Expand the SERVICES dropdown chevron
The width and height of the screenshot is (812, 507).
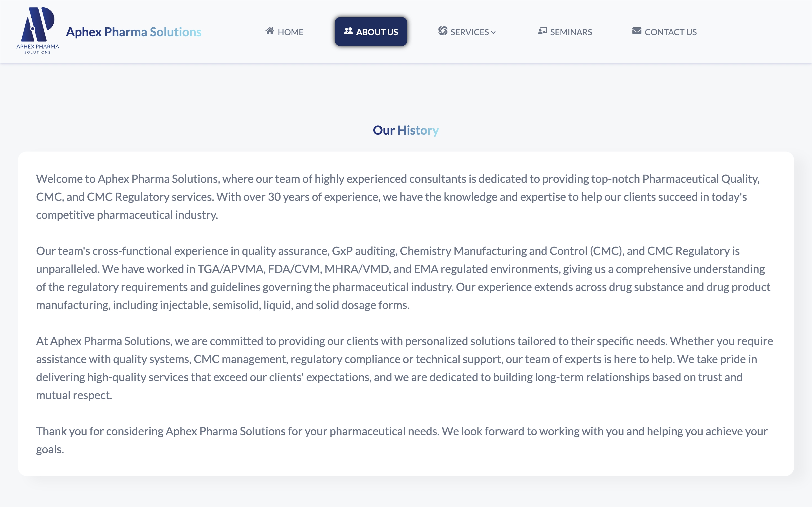pos(493,32)
